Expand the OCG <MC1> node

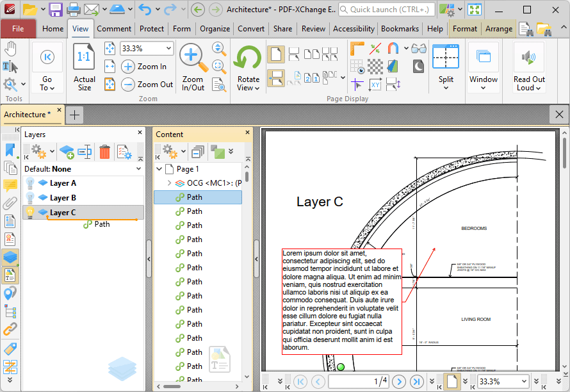170,183
